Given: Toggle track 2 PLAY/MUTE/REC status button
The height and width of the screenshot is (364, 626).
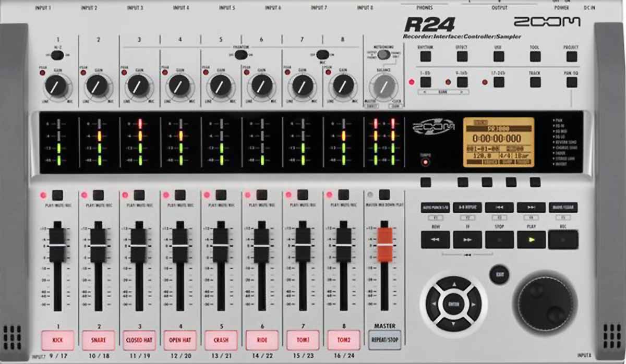Looking at the screenshot, I should [98, 195].
